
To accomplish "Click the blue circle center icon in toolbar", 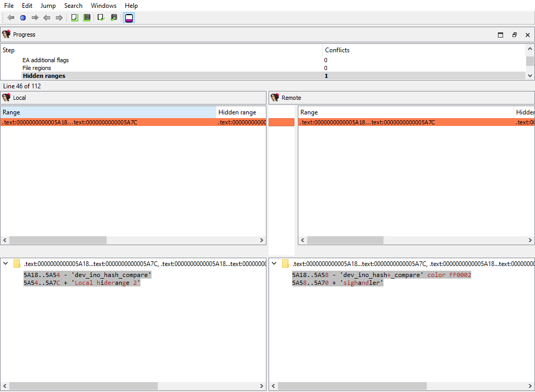I will pos(23,18).
